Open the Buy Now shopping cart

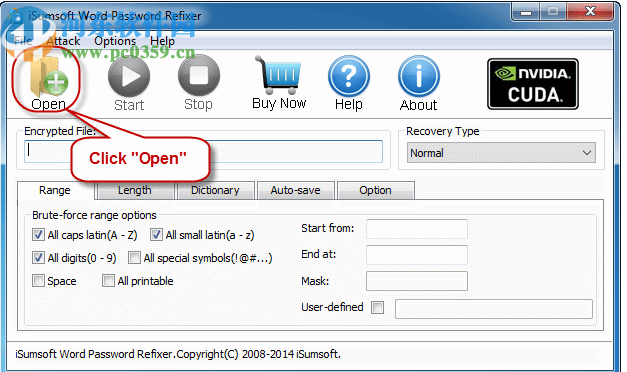click(279, 82)
